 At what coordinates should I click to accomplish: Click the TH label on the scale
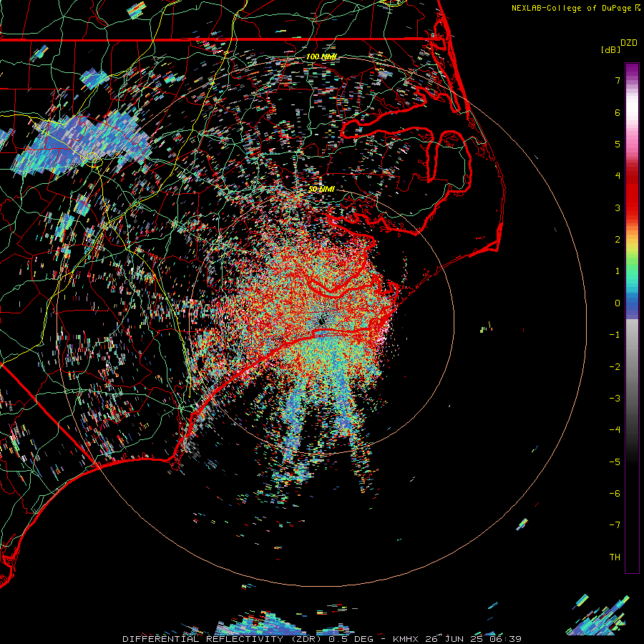point(615,557)
